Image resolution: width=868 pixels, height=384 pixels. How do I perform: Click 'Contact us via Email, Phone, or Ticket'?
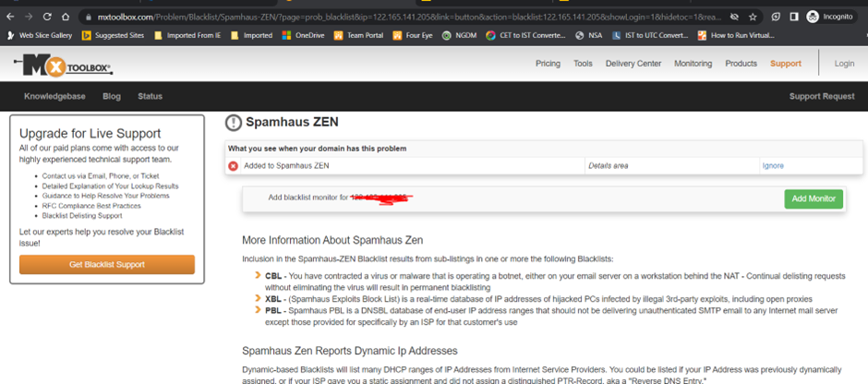101,176
